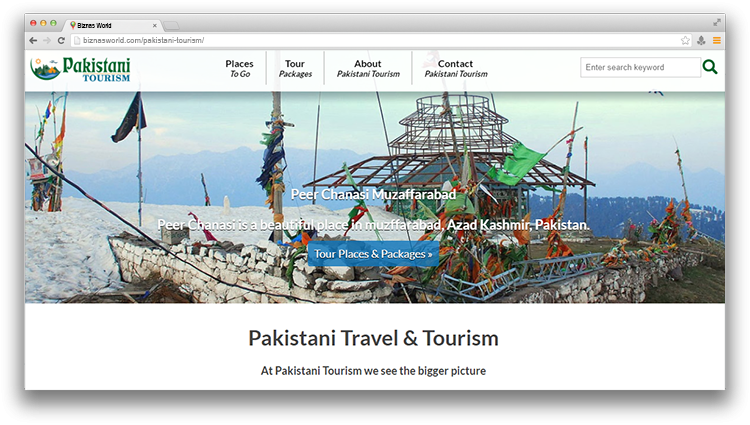Viewport: 750px width, 425px height.
Task: Click the search keyword input field
Action: 640,67
